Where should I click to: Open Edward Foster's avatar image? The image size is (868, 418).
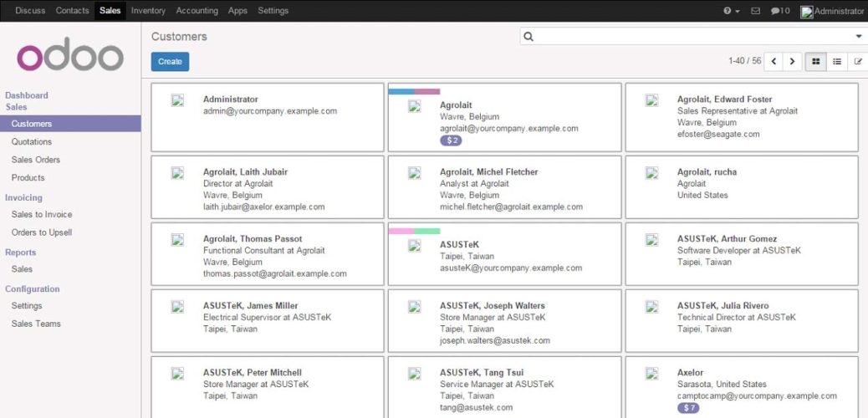651,100
